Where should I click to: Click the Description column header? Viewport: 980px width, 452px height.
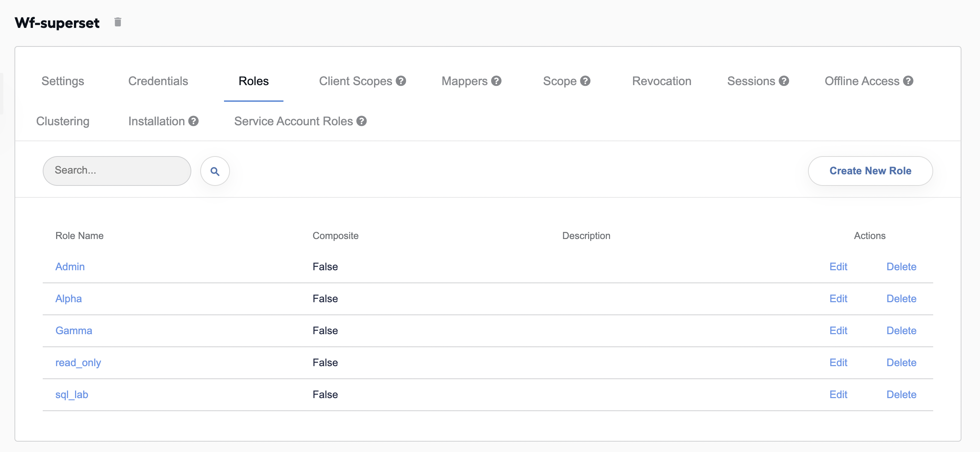[586, 236]
